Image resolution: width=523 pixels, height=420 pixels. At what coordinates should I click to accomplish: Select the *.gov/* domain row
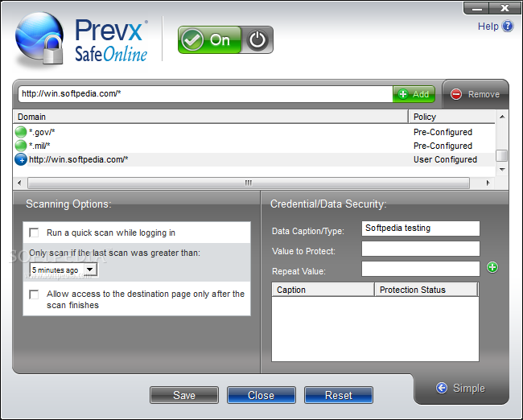(x=254, y=132)
